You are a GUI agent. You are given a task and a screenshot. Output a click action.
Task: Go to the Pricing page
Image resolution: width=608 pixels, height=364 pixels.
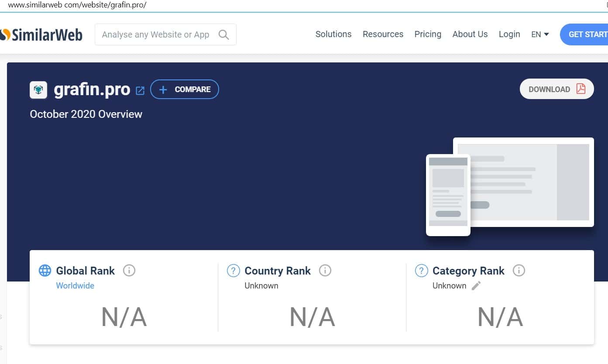click(x=428, y=34)
